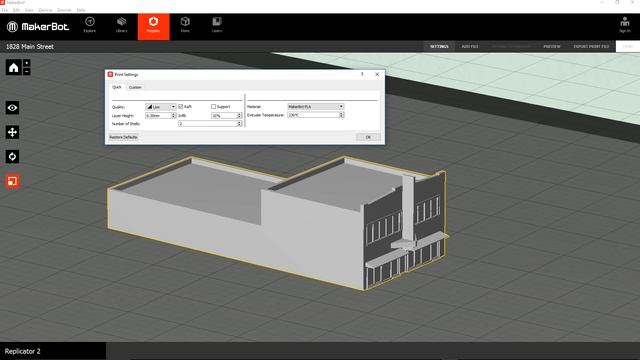This screenshot has height=360, width=640.
Task: Click the Number of Shells field
Action: point(208,124)
